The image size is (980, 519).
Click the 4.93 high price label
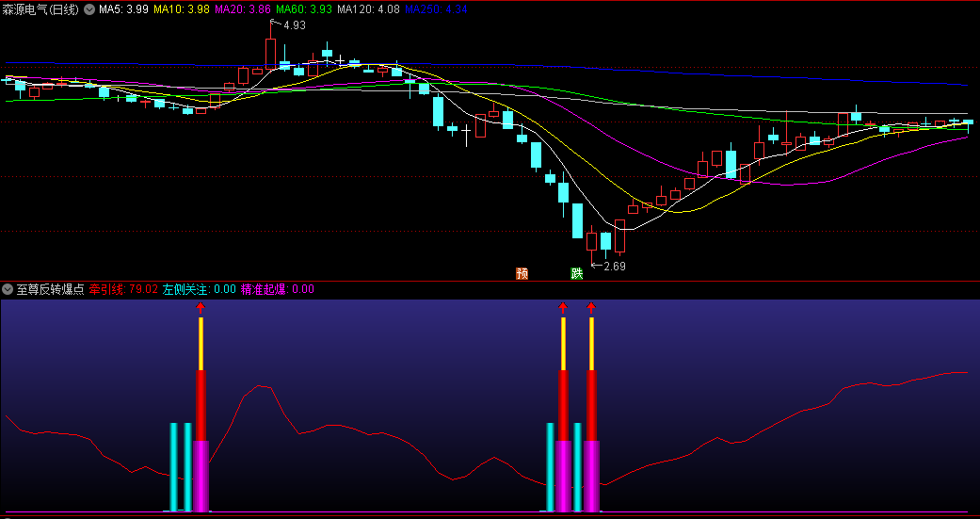(x=294, y=25)
